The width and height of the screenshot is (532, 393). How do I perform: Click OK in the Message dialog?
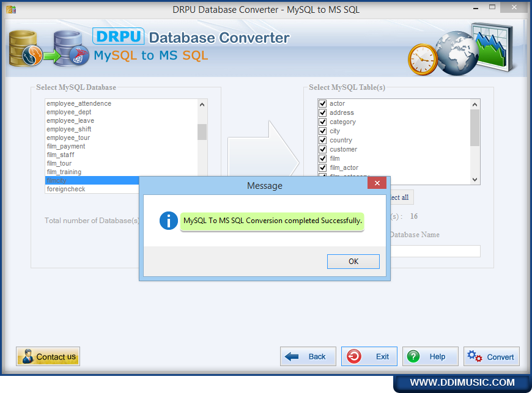(x=353, y=262)
